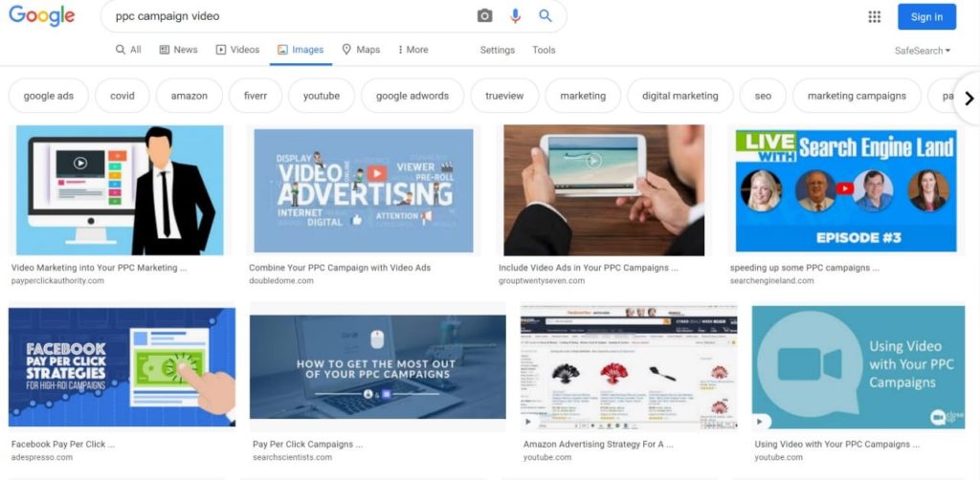This screenshot has width=980, height=480.
Task: Switch to the All results tab
Action: [128, 50]
